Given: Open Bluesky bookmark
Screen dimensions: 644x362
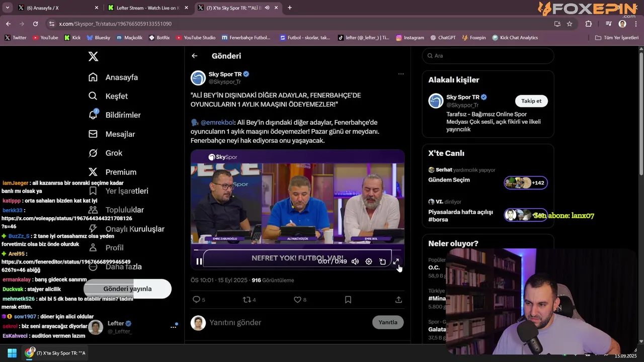Looking at the screenshot, I should pyautogui.click(x=99, y=38).
